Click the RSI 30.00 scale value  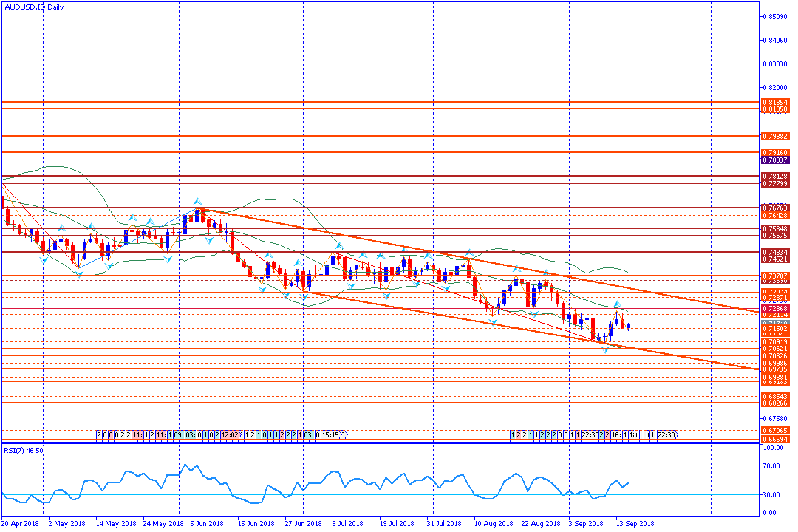[x=772, y=495]
